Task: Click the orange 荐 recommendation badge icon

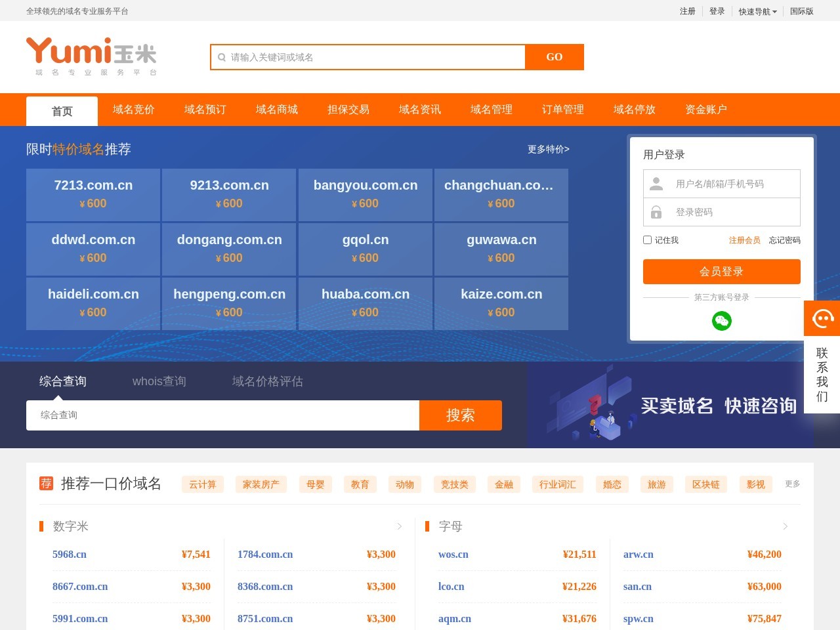Action: 45,484
